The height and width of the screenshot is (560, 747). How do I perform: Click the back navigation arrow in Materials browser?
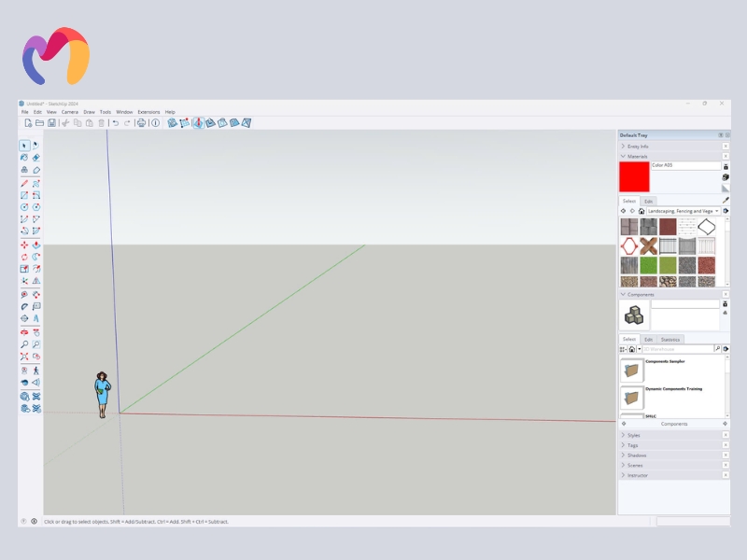(623, 211)
